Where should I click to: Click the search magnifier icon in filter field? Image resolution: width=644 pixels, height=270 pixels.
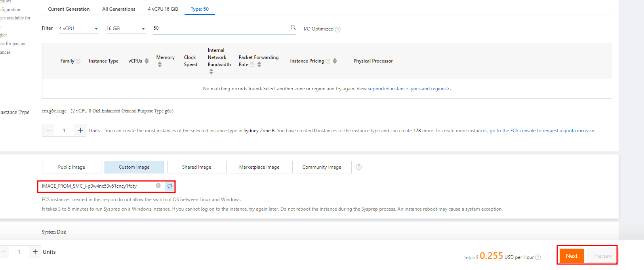(x=293, y=28)
